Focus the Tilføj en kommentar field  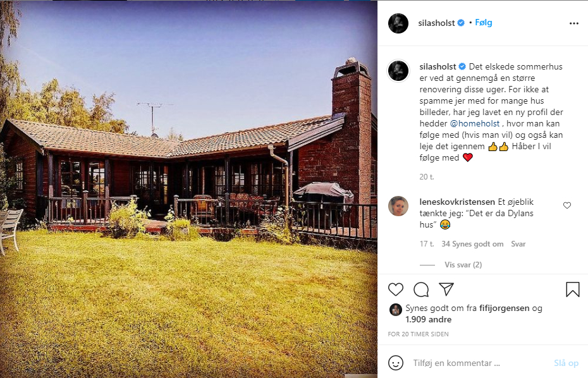pyautogui.click(x=480, y=363)
